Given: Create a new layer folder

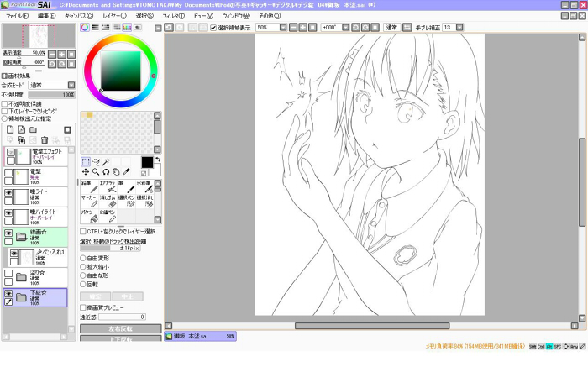Looking at the screenshot, I should [x=33, y=129].
